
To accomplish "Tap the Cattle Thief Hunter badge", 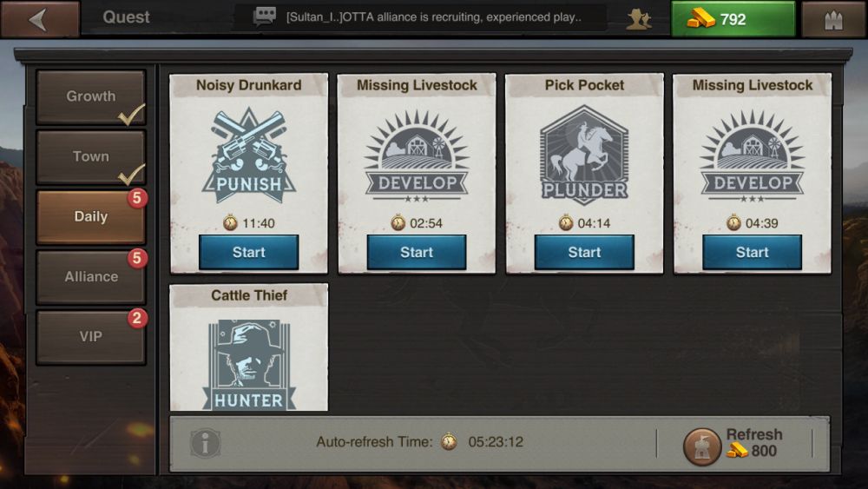I will pyautogui.click(x=248, y=364).
